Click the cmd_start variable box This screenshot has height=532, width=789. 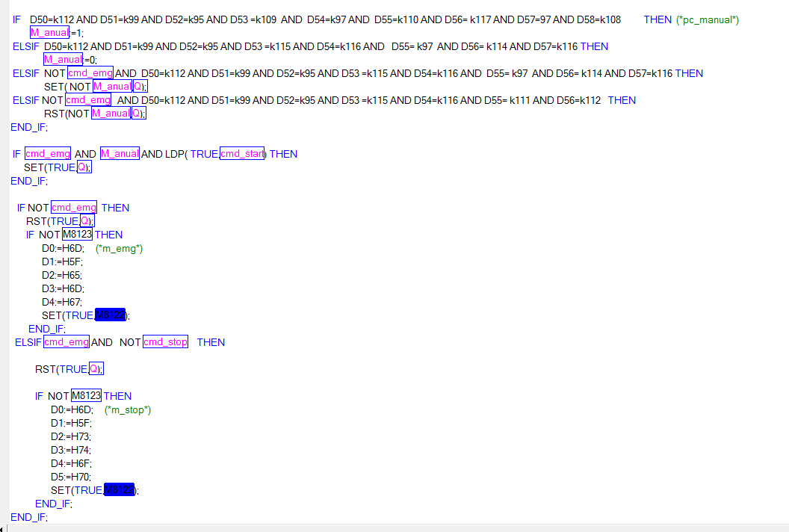pyautogui.click(x=242, y=154)
